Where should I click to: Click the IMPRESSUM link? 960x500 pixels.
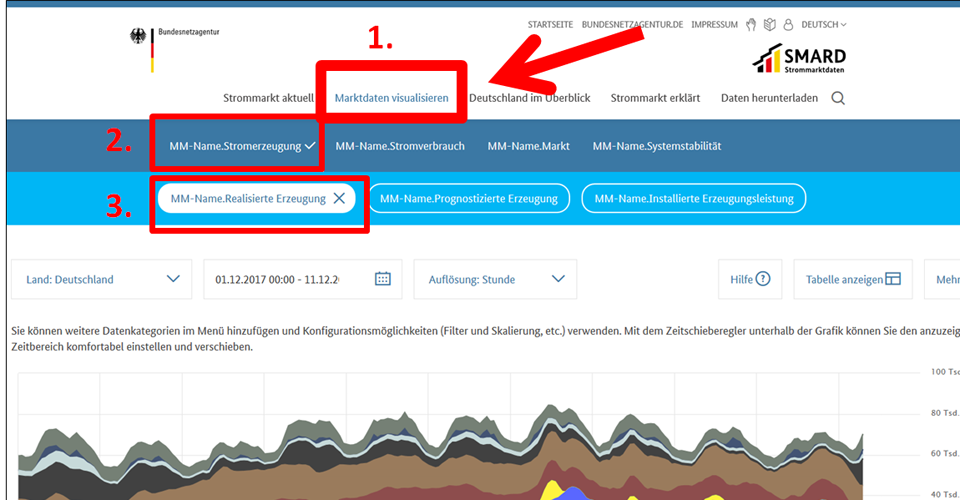pyautogui.click(x=714, y=24)
